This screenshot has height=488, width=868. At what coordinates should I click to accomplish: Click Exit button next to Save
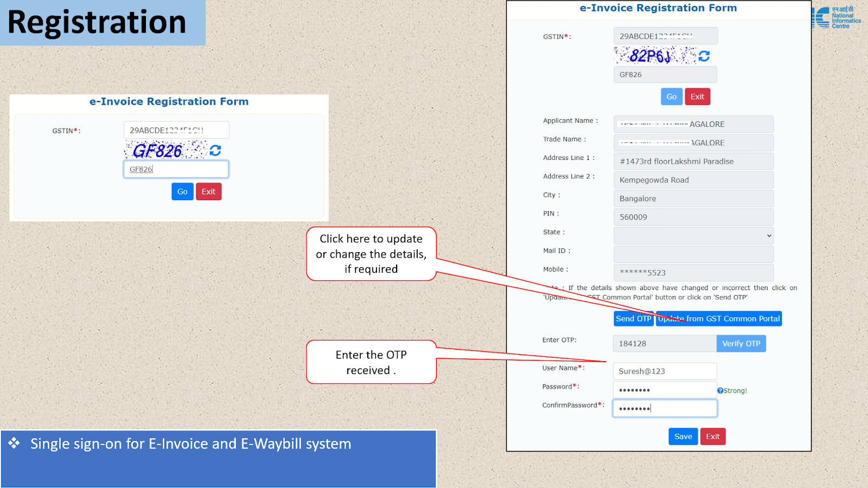coord(712,436)
